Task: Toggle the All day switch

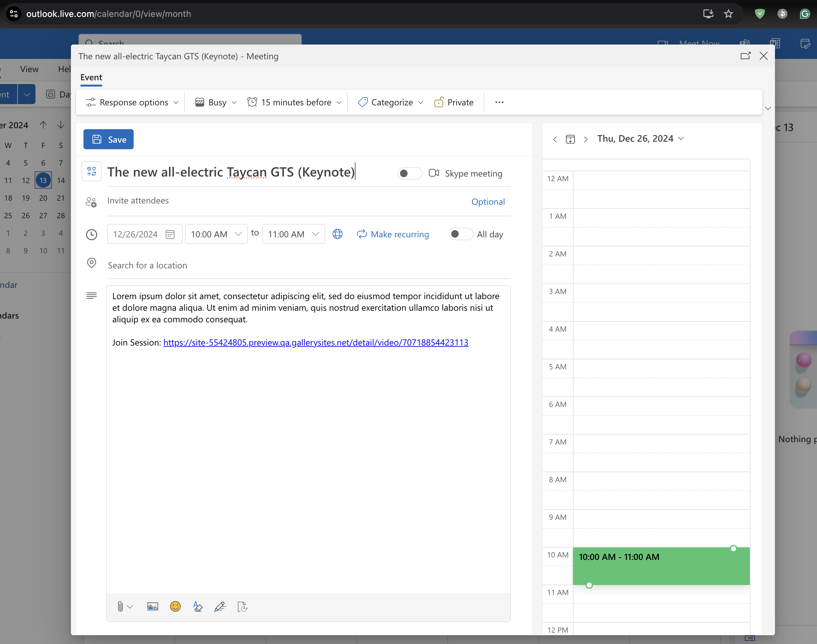Action: tap(461, 234)
